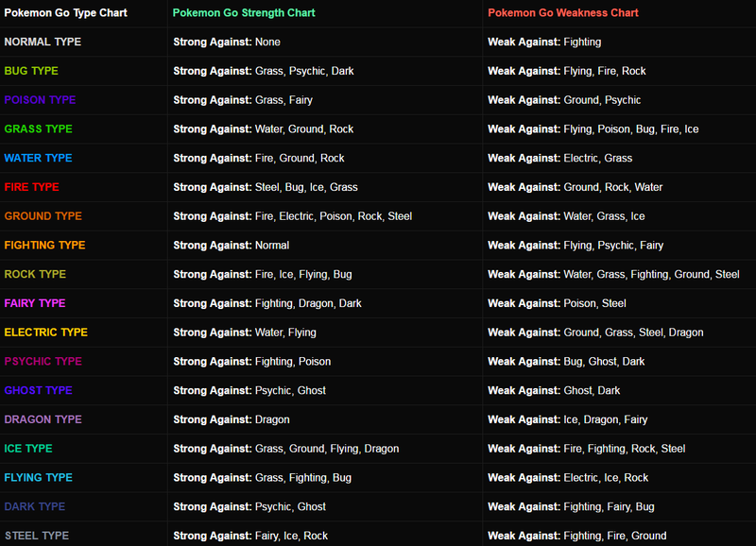756x546 pixels.
Task: Select the 'FIGHTING TYPE' label
Action: coord(44,246)
